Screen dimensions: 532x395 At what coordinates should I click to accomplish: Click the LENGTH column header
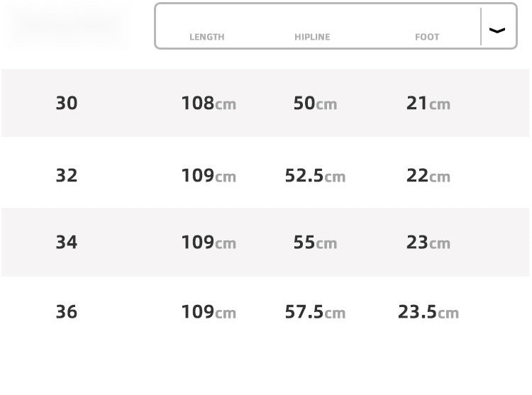(x=207, y=37)
